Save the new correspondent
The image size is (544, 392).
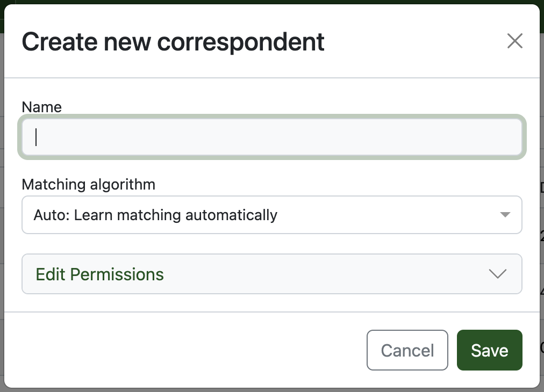[x=489, y=350]
